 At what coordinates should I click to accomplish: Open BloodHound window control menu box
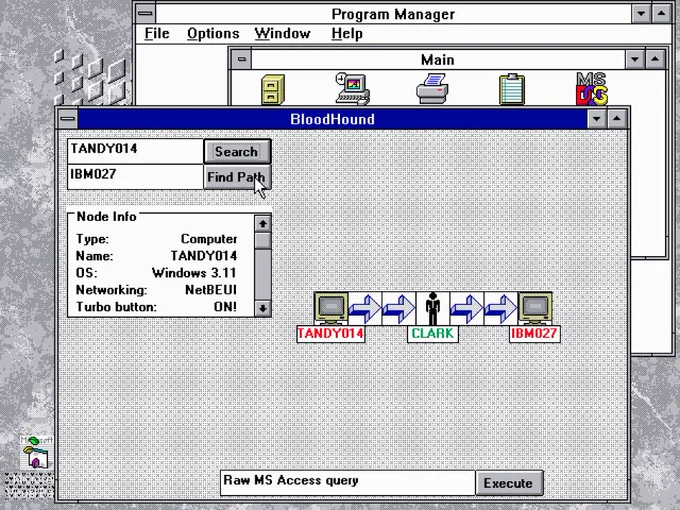[68, 119]
